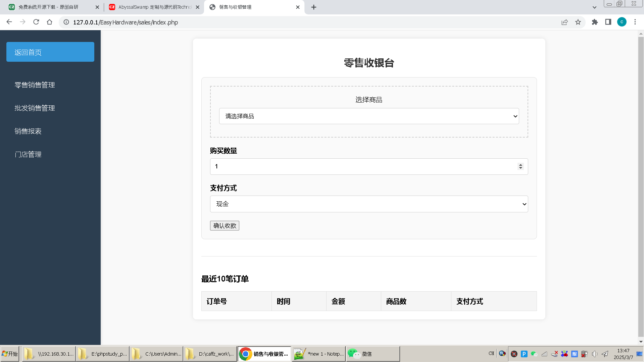The height and width of the screenshot is (362, 644).
Task: Click the 确认收款 button
Action: (225, 226)
